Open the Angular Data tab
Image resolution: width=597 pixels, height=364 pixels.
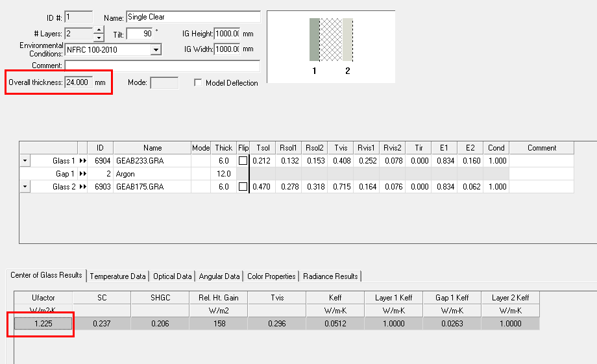click(x=219, y=276)
